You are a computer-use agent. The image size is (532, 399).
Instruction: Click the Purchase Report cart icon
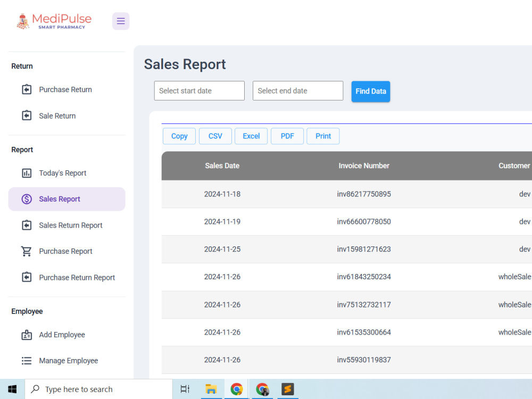click(x=27, y=252)
